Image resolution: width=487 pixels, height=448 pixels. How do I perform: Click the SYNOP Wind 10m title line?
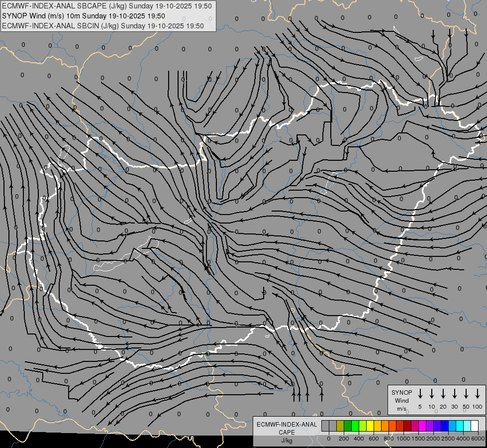click(84, 16)
